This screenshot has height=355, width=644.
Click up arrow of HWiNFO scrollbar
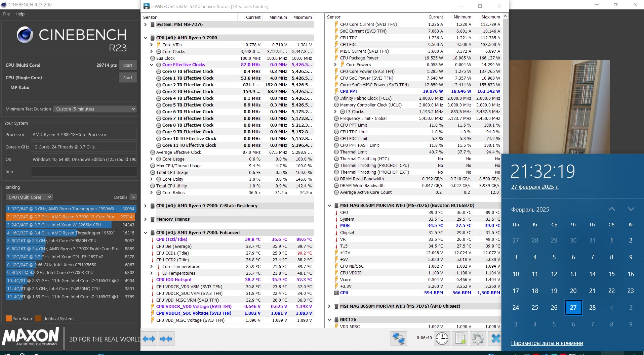[505, 16]
